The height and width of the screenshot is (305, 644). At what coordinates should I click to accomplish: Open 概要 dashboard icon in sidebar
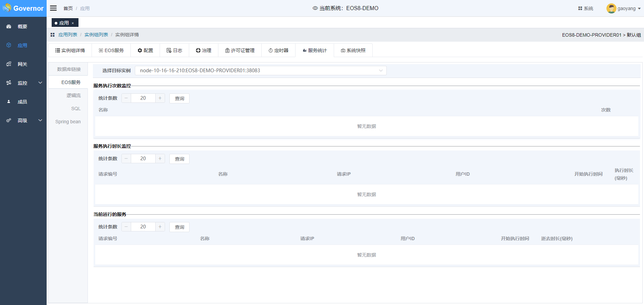[x=9, y=27]
